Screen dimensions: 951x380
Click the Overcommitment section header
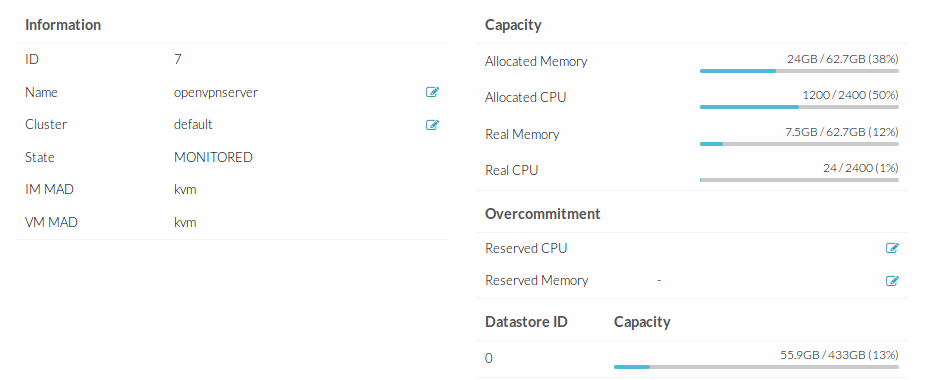[543, 214]
